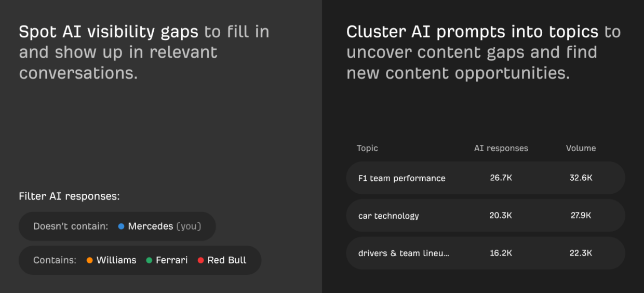Click the blue dot beside Mercedes
The height and width of the screenshot is (293, 644).
pyautogui.click(x=121, y=227)
